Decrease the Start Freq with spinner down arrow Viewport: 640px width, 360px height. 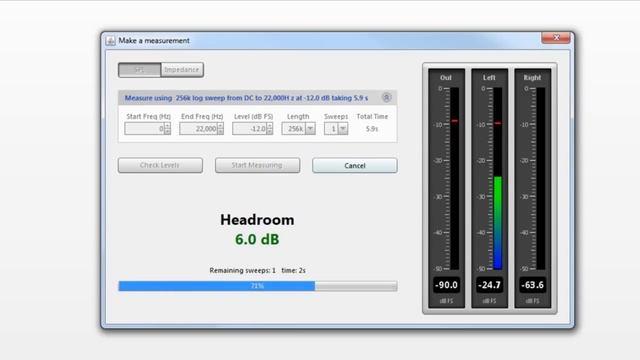167,131
